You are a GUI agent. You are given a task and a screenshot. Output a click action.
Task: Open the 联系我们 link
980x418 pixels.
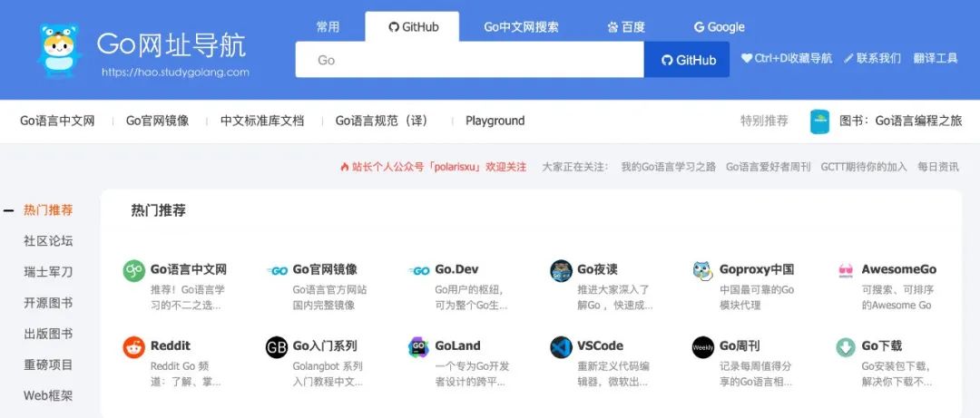pos(873,58)
